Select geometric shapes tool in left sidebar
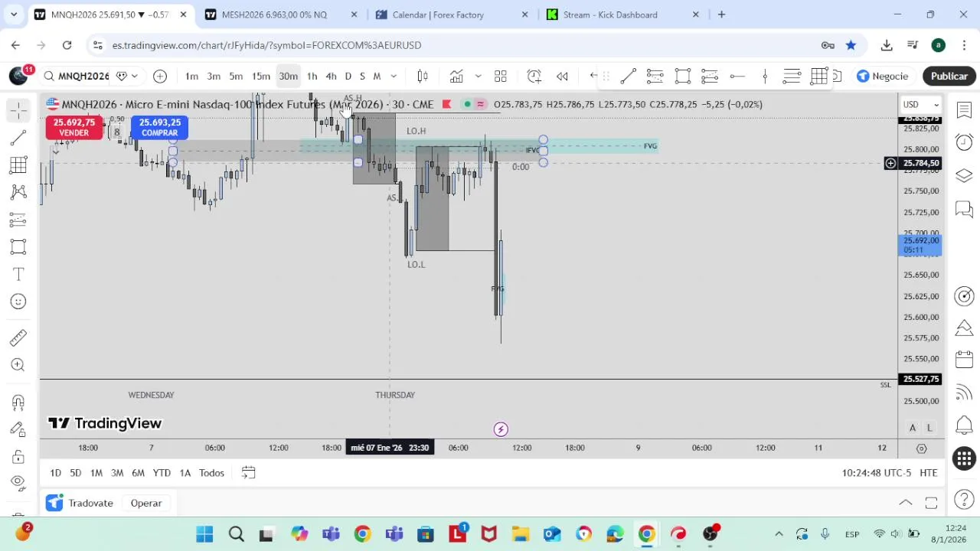980x551 pixels. click(x=18, y=246)
